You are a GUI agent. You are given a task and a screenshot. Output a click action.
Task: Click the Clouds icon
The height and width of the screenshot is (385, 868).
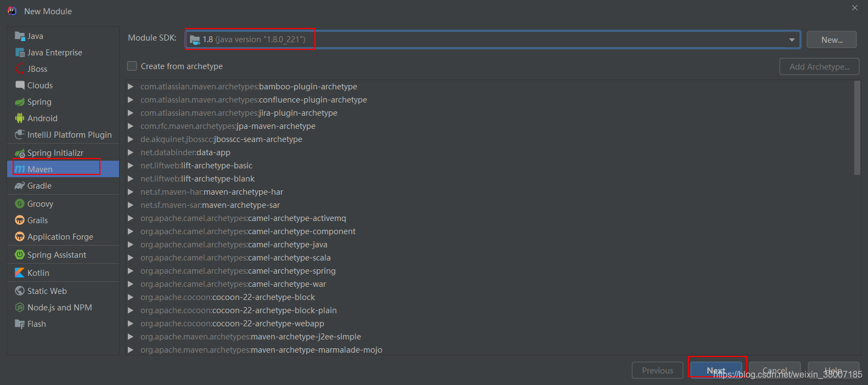(x=20, y=86)
